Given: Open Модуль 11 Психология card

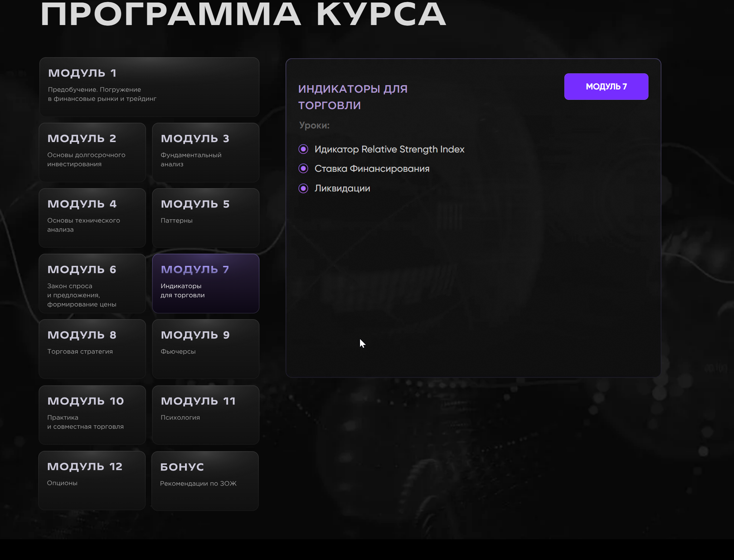Looking at the screenshot, I should (205, 415).
